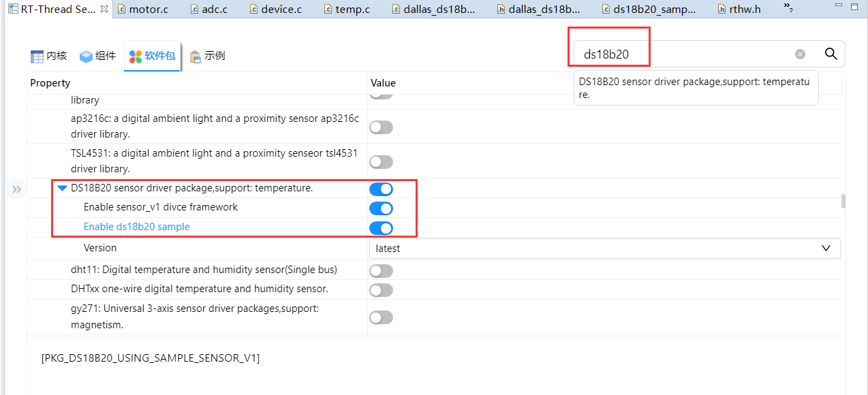
Task: Click the magnifier search icon
Action: tap(831, 54)
